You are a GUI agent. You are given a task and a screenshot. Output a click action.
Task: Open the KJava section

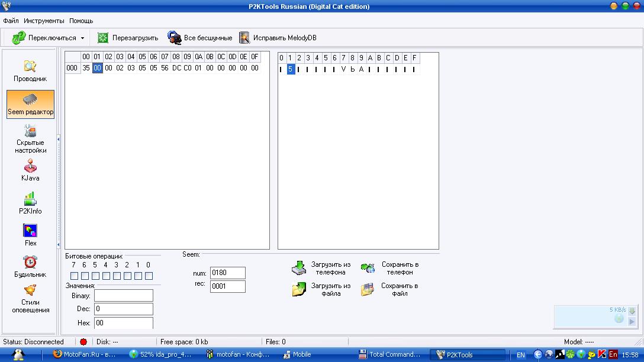point(30,170)
